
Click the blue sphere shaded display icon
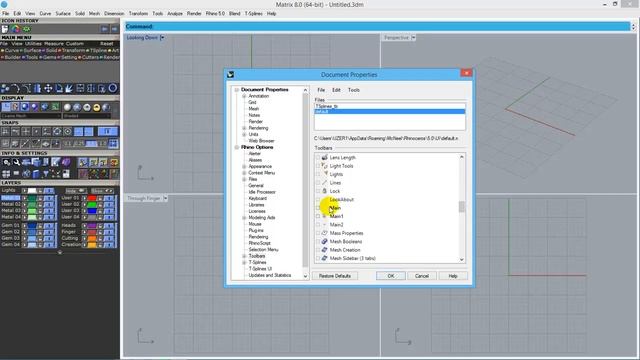(25, 107)
